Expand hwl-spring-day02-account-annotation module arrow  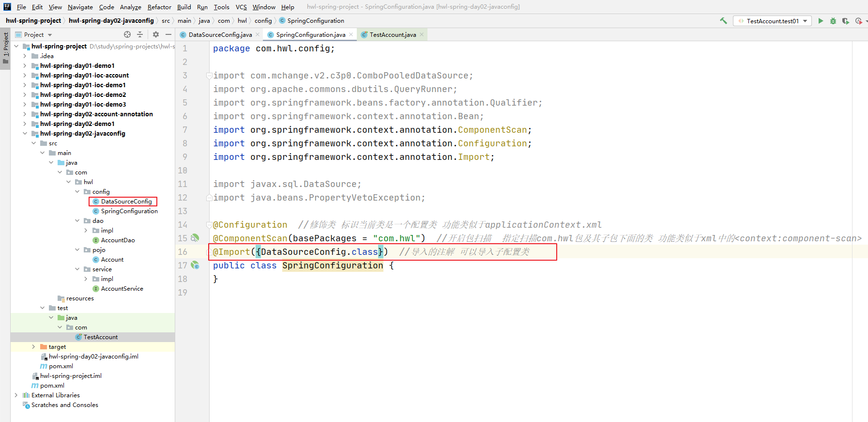(25, 114)
